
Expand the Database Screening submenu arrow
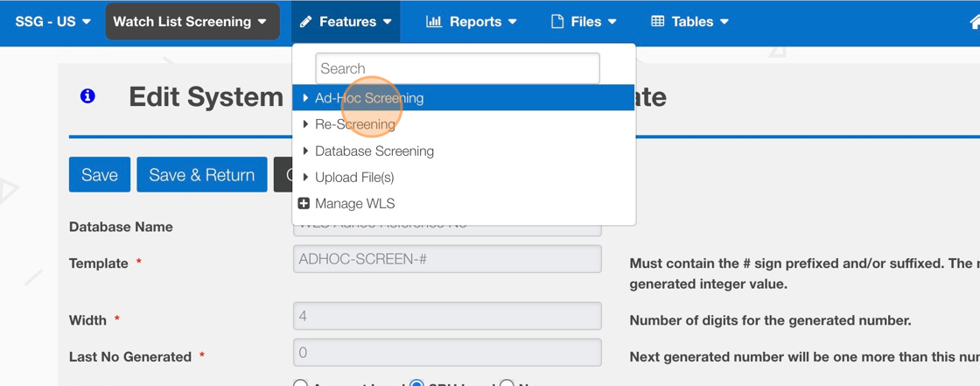[305, 151]
